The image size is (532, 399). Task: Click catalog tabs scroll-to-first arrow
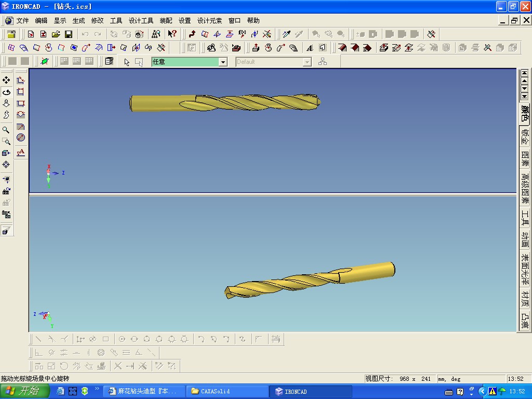tap(525, 73)
